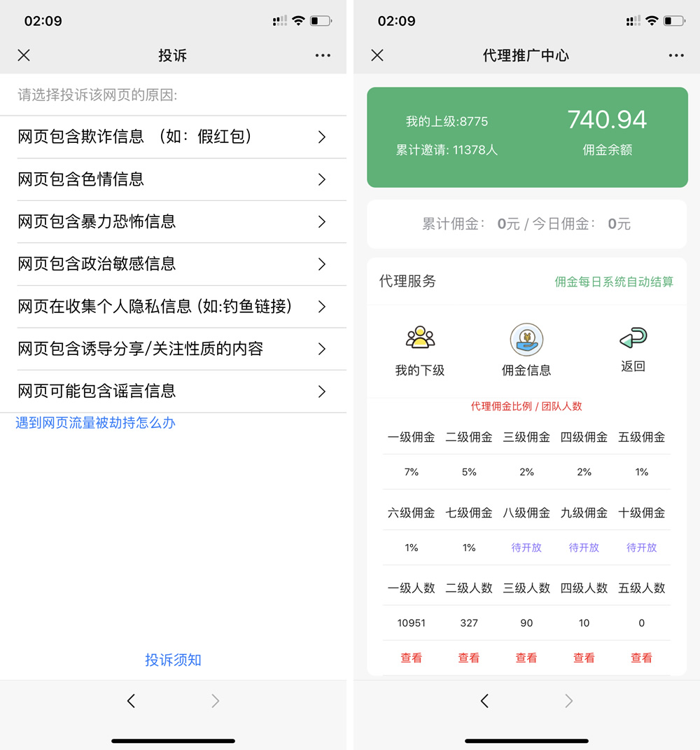Viewport: 700px width, 750px height.
Task: Tap the green commission summary card showing 740.94
Action: pyautogui.click(x=526, y=137)
